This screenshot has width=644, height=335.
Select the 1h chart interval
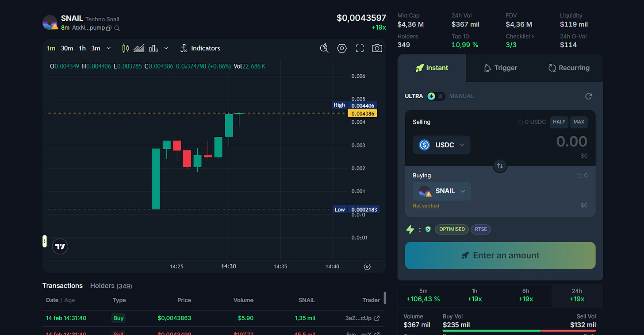click(x=82, y=48)
